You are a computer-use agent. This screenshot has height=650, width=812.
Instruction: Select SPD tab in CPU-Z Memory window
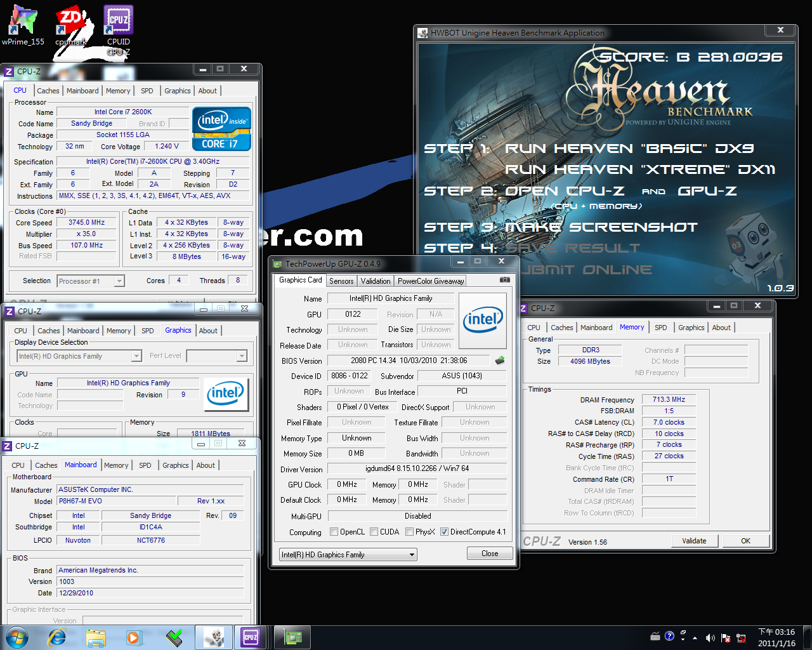[x=661, y=328]
